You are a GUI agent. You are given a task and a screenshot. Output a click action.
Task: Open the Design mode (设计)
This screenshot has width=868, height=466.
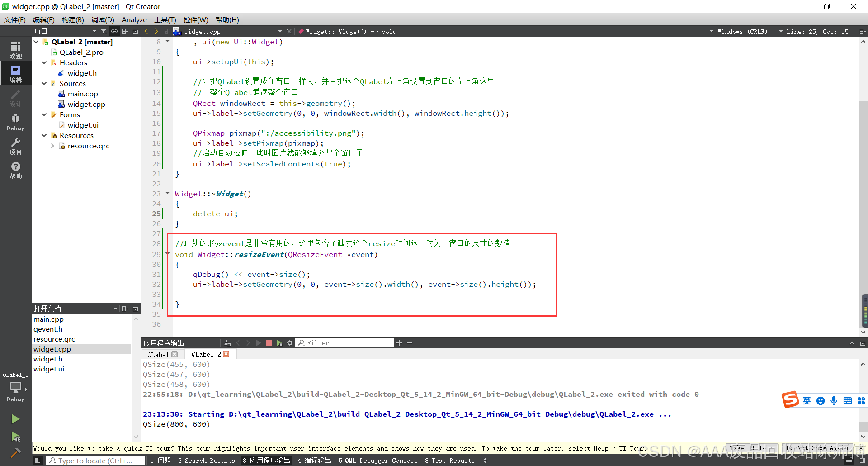pos(15,98)
